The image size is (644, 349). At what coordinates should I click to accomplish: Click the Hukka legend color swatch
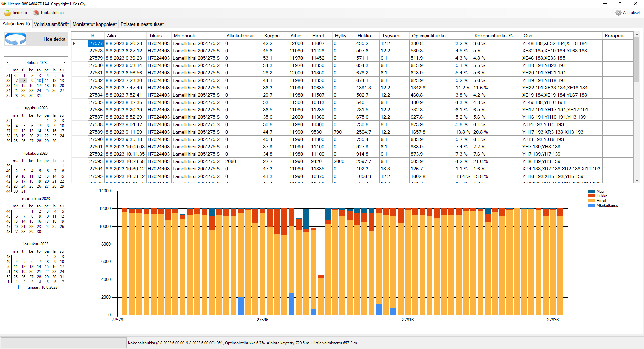[x=591, y=196]
